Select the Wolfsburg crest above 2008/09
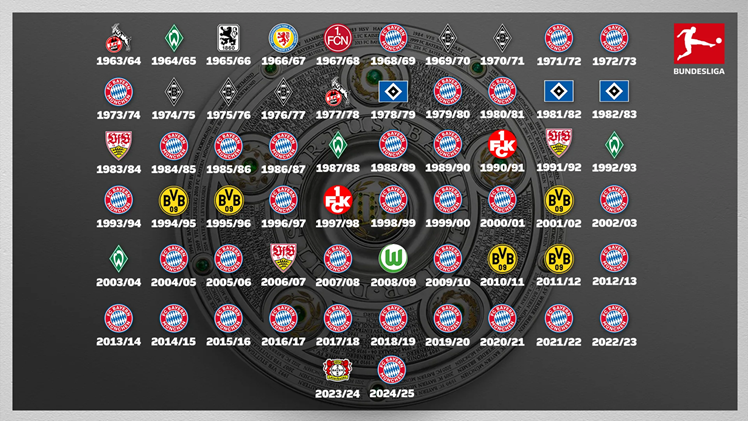The image size is (748, 421). tap(393, 258)
